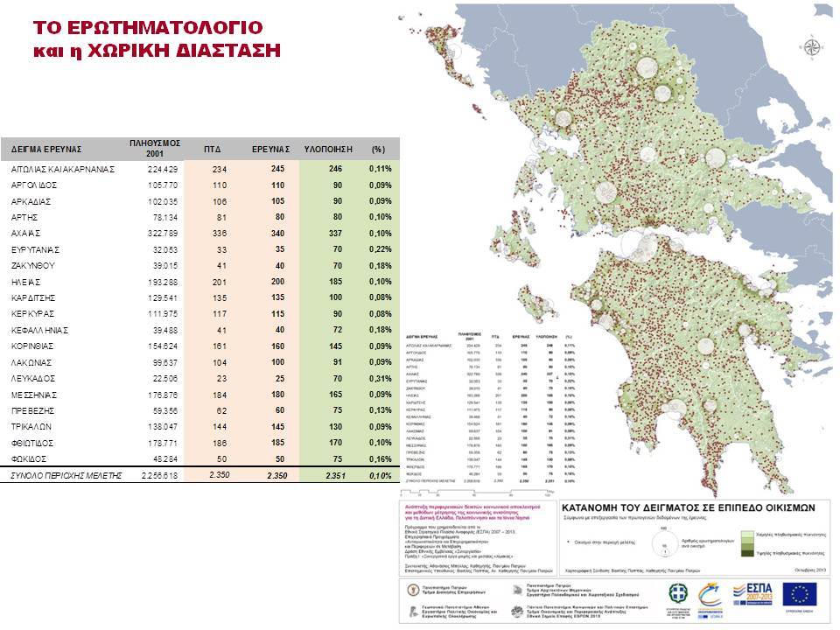Click the ΛΑΚΩΝΙΑΣ row label
This screenshot has width=840, height=630.
(x=31, y=362)
